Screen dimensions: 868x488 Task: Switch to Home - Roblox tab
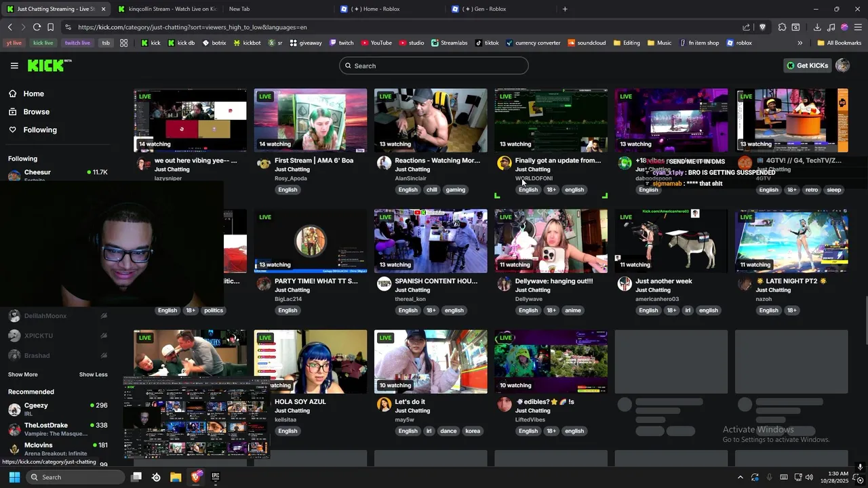click(390, 9)
